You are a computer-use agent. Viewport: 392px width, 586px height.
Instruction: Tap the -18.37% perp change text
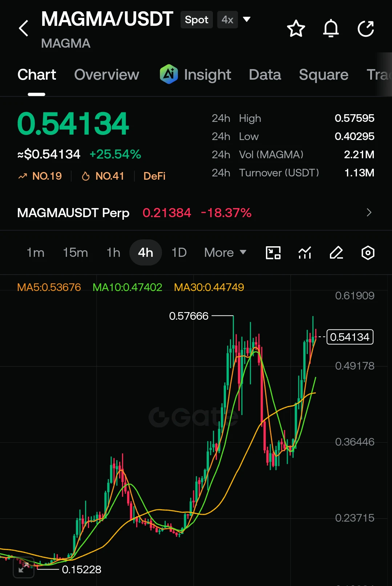[x=226, y=212]
